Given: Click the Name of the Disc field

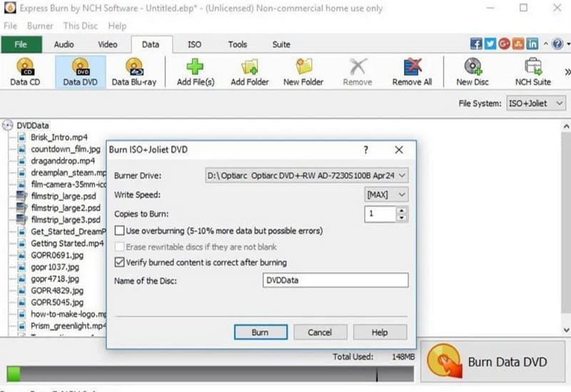Looking at the screenshot, I should [x=335, y=281].
